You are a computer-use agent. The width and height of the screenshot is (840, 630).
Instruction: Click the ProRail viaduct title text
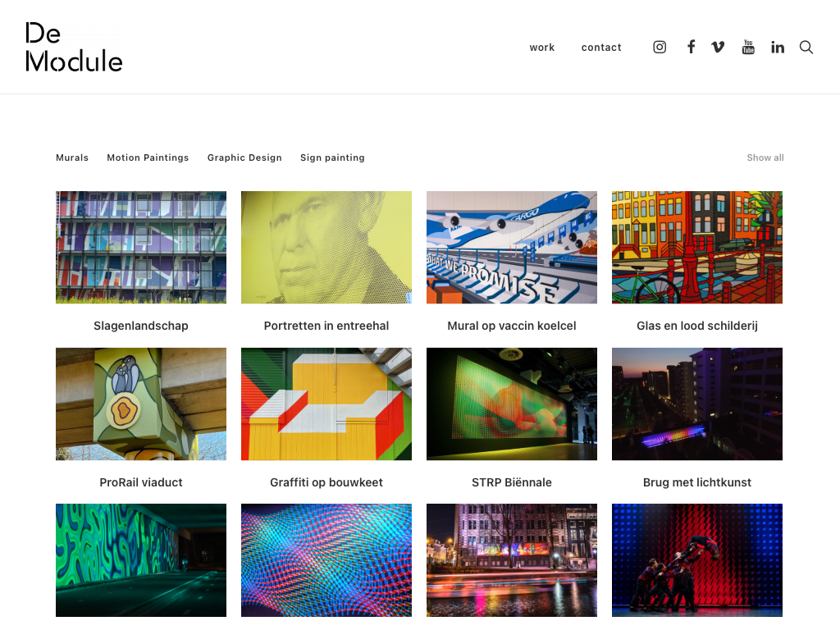pos(141,482)
